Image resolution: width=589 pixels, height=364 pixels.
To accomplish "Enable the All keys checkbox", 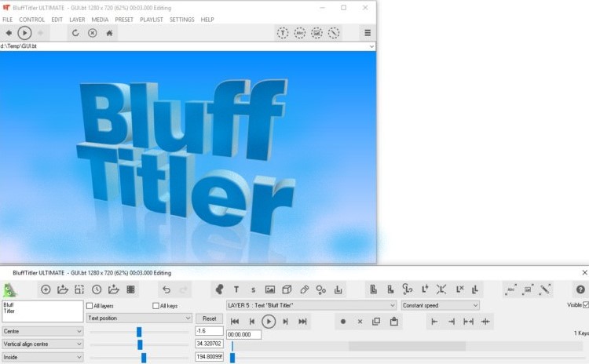I will pyautogui.click(x=156, y=306).
